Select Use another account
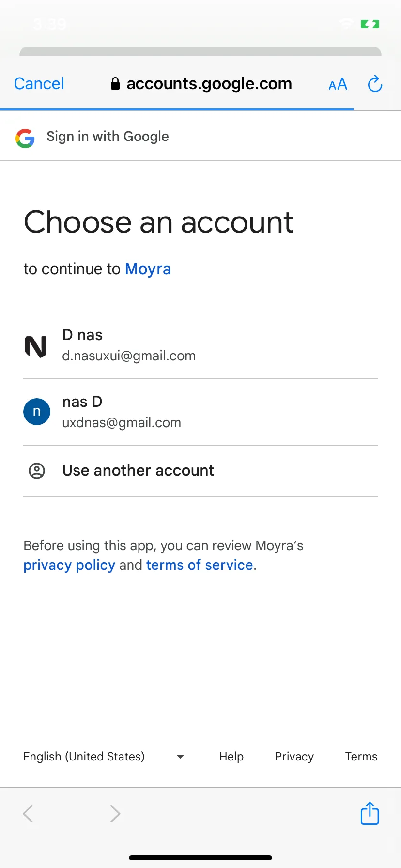 pyautogui.click(x=200, y=471)
